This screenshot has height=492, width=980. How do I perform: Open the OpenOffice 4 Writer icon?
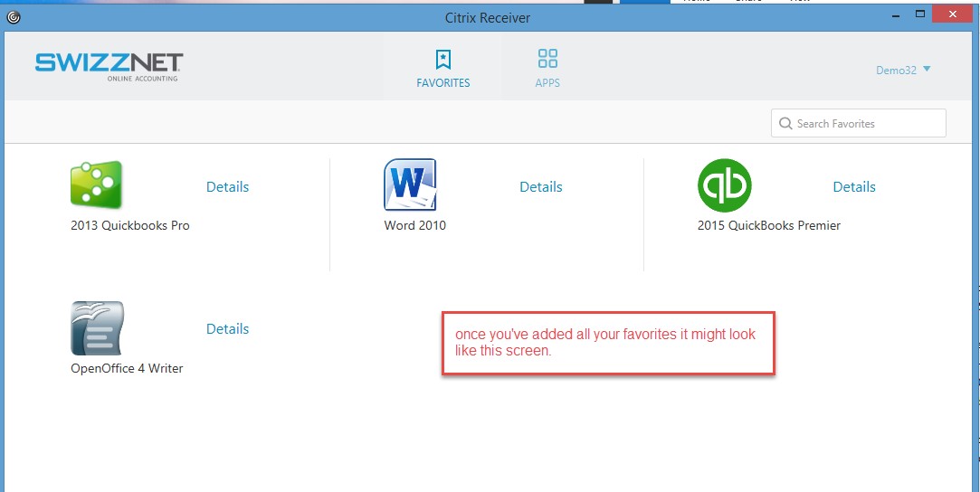coord(97,327)
